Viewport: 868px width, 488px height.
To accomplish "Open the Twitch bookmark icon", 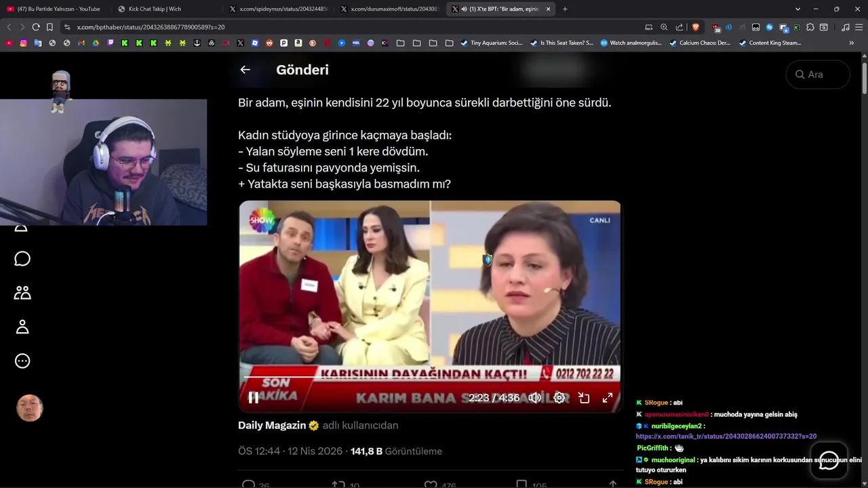I will pos(111,43).
